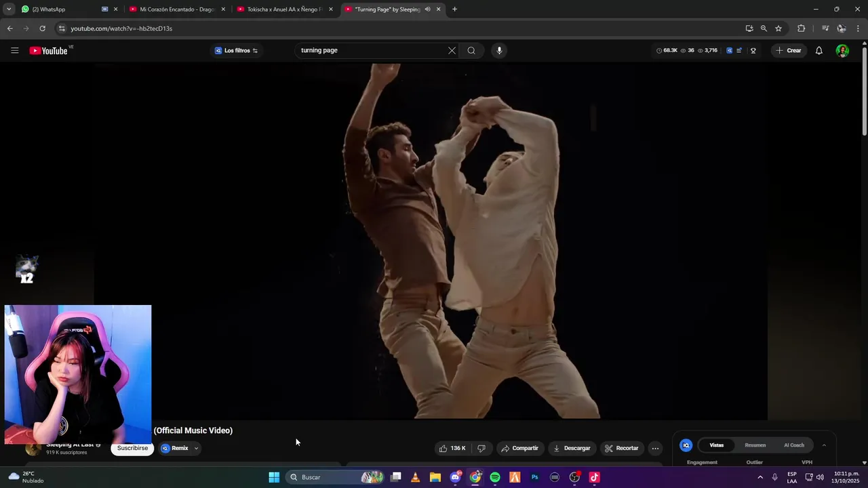
Task: Click the VPH column label
Action: (x=807, y=462)
